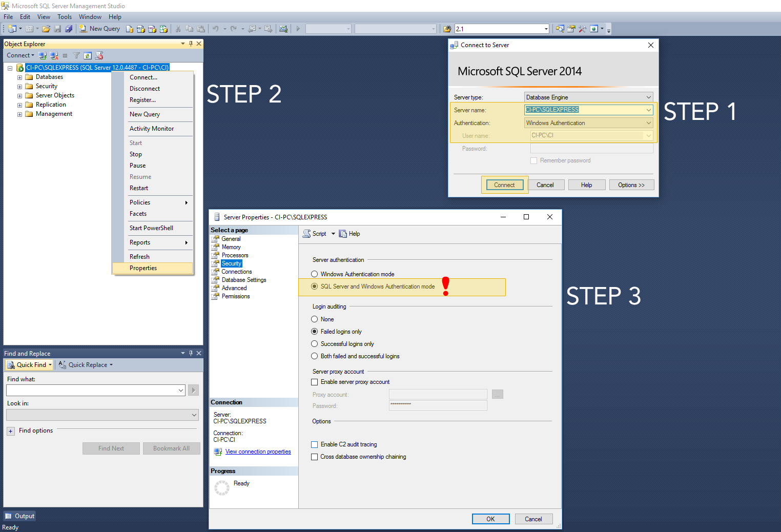Image resolution: width=781 pixels, height=532 pixels.
Task: Click the Find in Files binoculars icon
Action: coord(447,29)
